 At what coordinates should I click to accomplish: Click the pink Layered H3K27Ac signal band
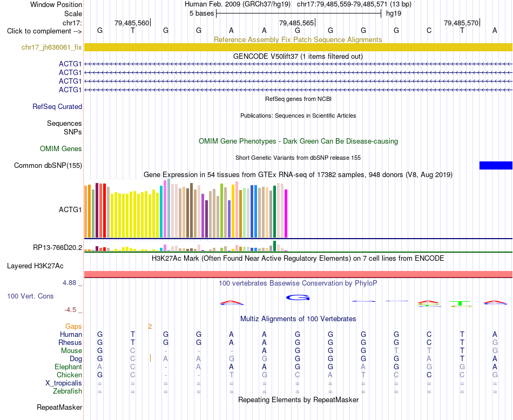298,274
